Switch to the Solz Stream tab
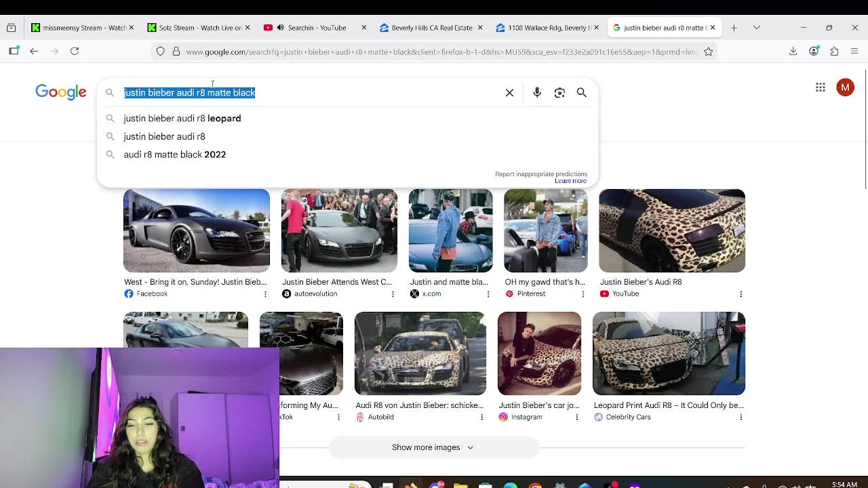 click(198, 28)
